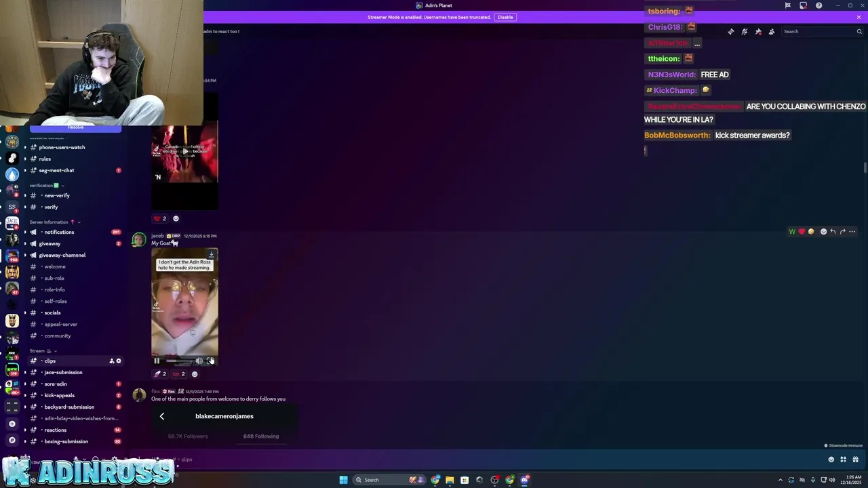This screenshot has width=868, height=488.
Task: Open pinned messages pin icon
Action: [x=758, y=31]
